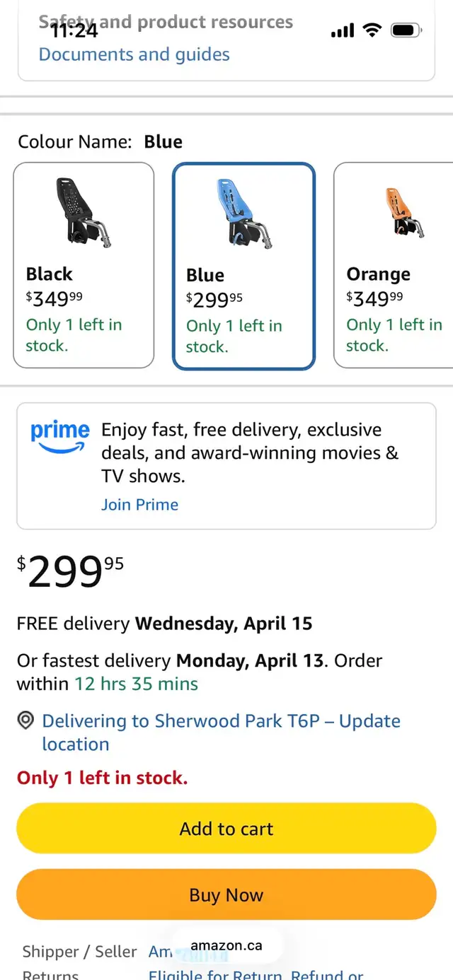Open Documents and guides link
The width and height of the screenshot is (453, 980).
[134, 54]
